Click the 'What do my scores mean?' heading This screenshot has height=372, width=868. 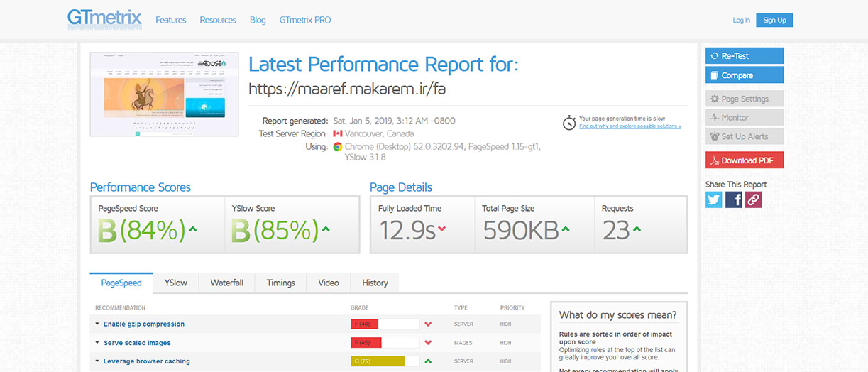pyautogui.click(x=618, y=315)
